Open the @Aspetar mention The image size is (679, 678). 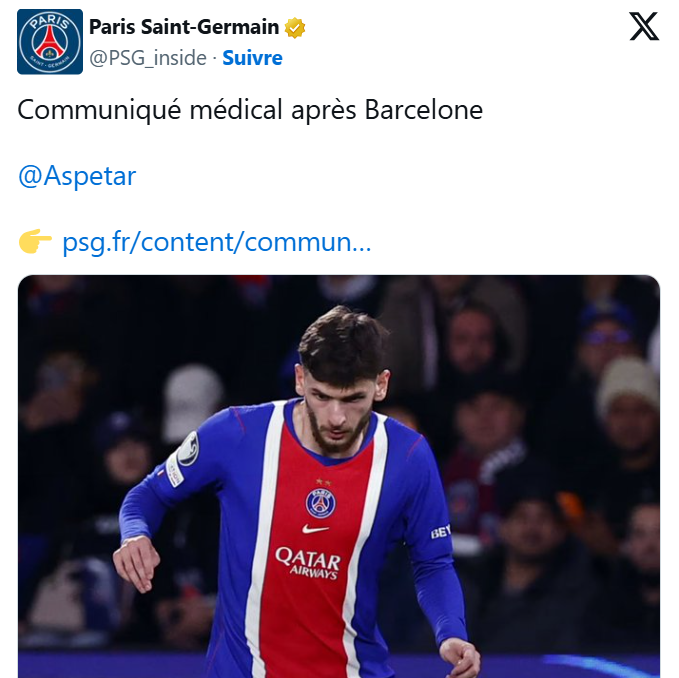point(77,176)
